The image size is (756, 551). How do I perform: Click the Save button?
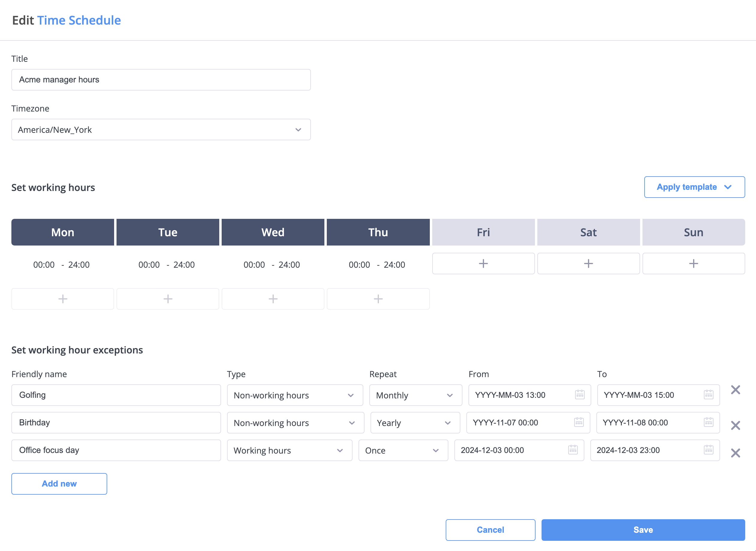(x=643, y=530)
